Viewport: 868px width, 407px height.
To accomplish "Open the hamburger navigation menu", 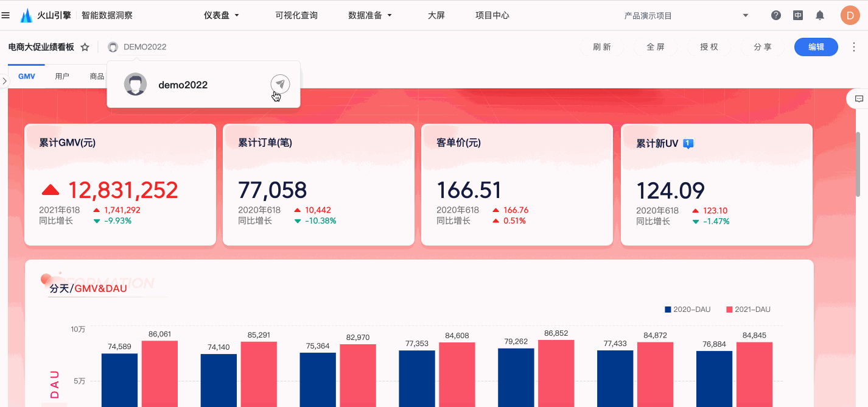I will 5,15.
